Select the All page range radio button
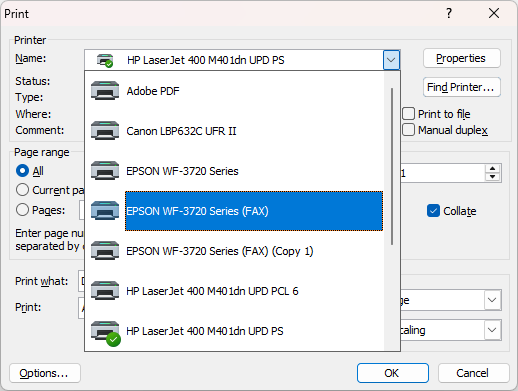The height and width of the screenshot is (391, 518). tap(22, 171)
